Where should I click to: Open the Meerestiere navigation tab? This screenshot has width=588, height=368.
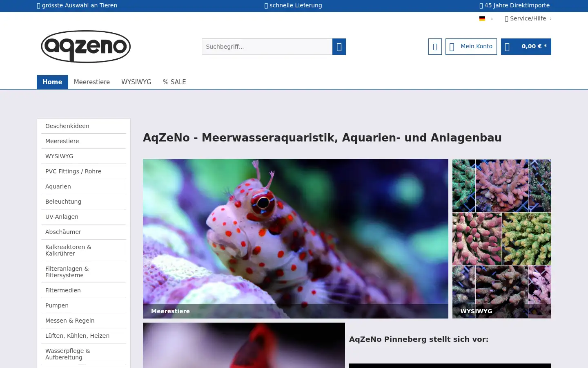(92, 82)
